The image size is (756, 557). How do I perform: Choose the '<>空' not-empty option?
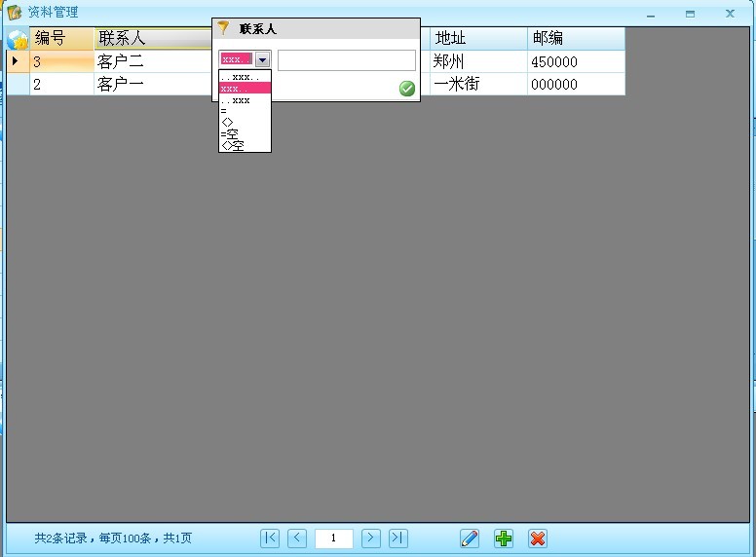(x=245, y=145)
